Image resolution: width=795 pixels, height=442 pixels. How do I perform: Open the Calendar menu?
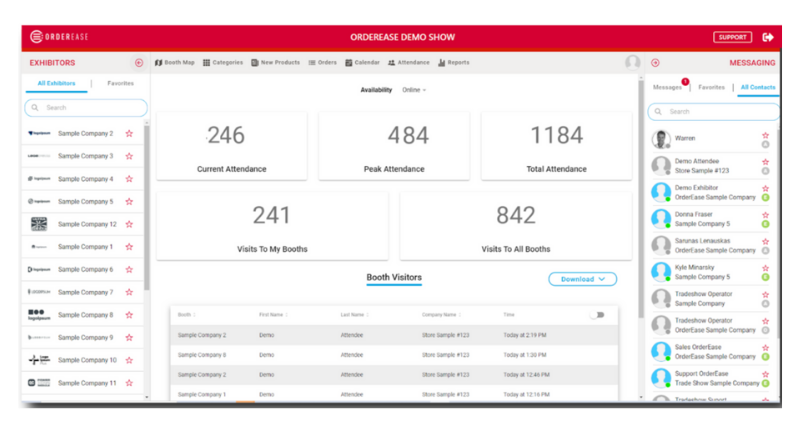(x=362, y=62)
